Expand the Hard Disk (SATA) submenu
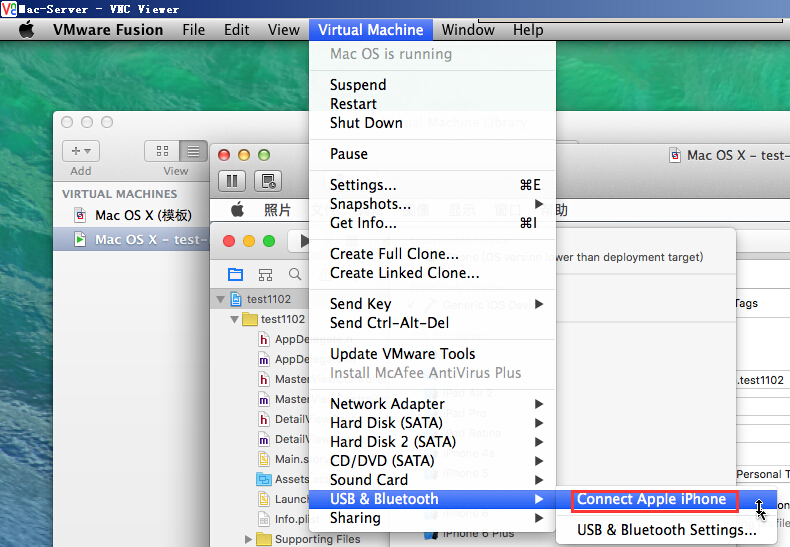Screen dimensions: 790x547 click(432, 423)
